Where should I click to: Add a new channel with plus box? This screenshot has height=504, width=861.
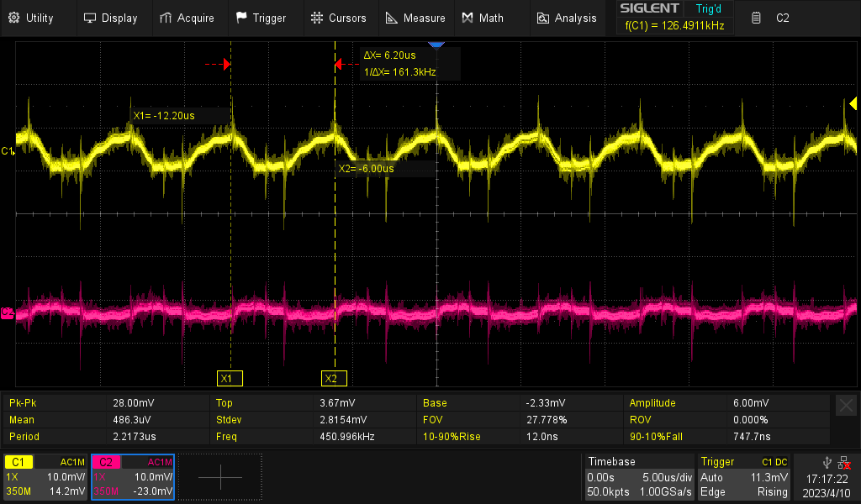click(220, 476)
